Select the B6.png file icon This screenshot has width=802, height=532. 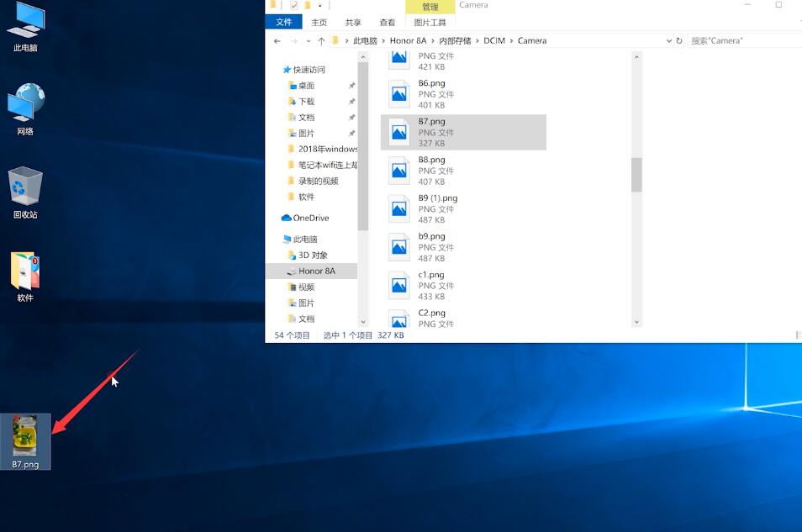coord(399,94)
